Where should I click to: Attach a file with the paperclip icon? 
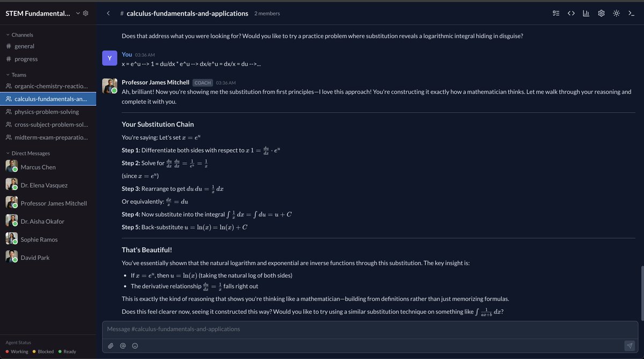(x=111, y=346)
